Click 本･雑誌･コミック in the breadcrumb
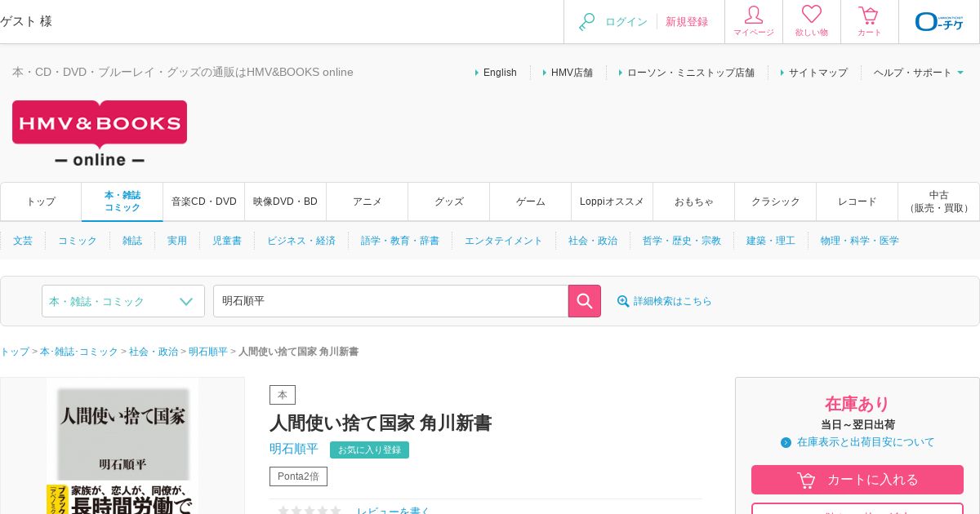 point(79,352)
